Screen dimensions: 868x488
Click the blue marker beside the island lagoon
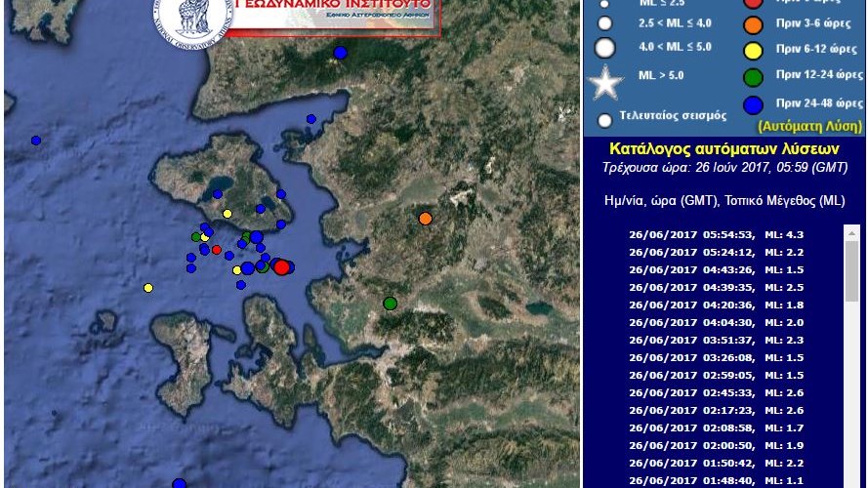click(218, 194)
